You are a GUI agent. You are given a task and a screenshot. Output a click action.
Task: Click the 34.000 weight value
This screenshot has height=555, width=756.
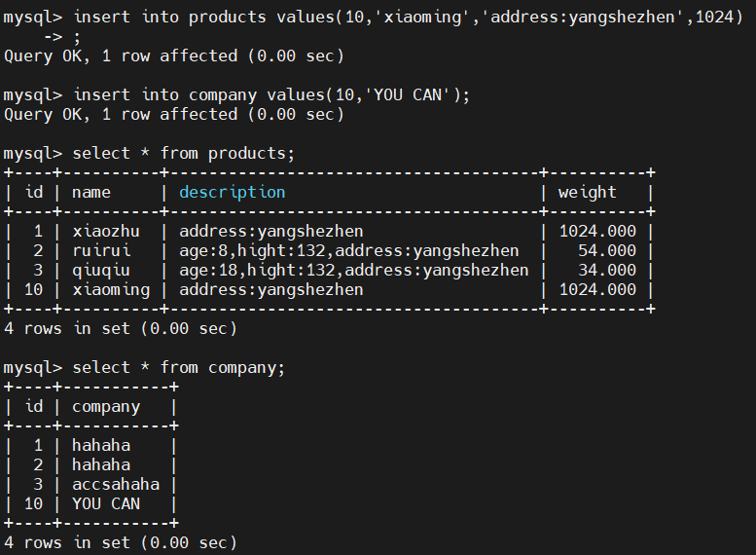[x=606, y=271]
